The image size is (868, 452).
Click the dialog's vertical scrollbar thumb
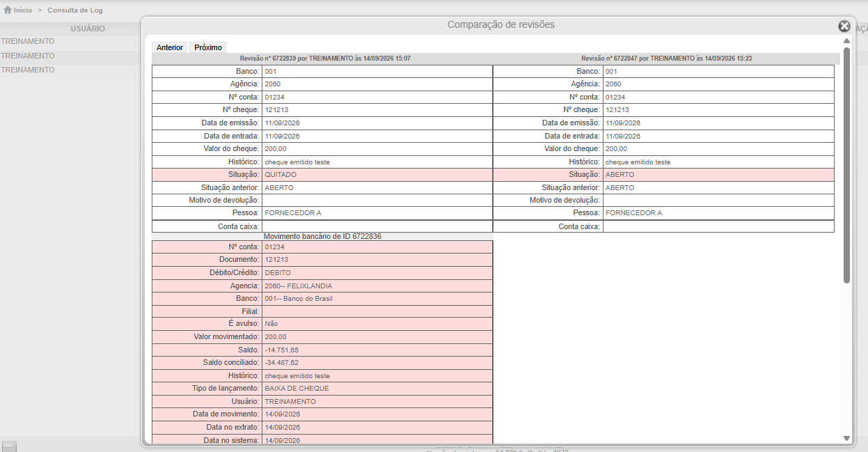[846, 165]
